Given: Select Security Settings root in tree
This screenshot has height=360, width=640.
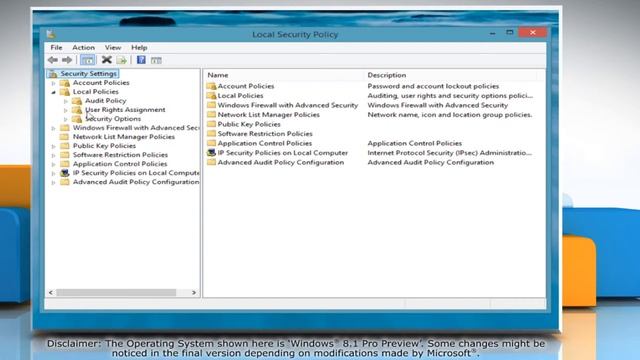Looking at the screenshot, I should click(89, 74).
